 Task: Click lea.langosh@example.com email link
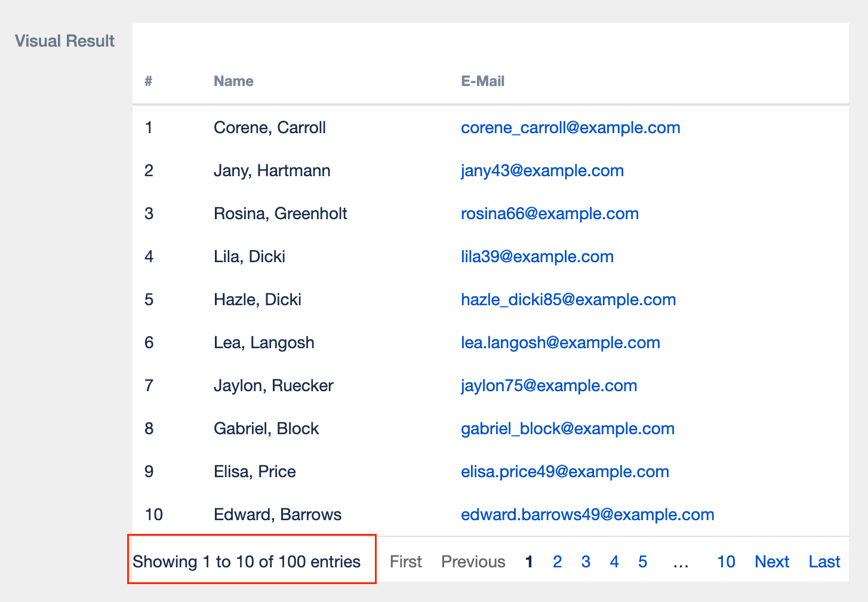(x=560, y=343)
